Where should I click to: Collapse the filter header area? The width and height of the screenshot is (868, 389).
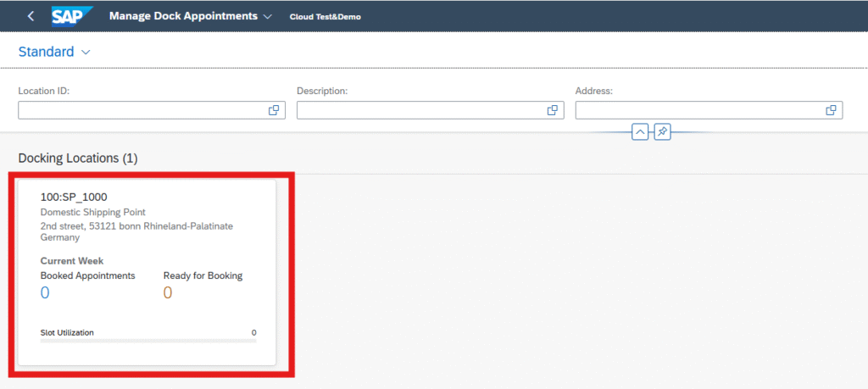click(640, 132)
